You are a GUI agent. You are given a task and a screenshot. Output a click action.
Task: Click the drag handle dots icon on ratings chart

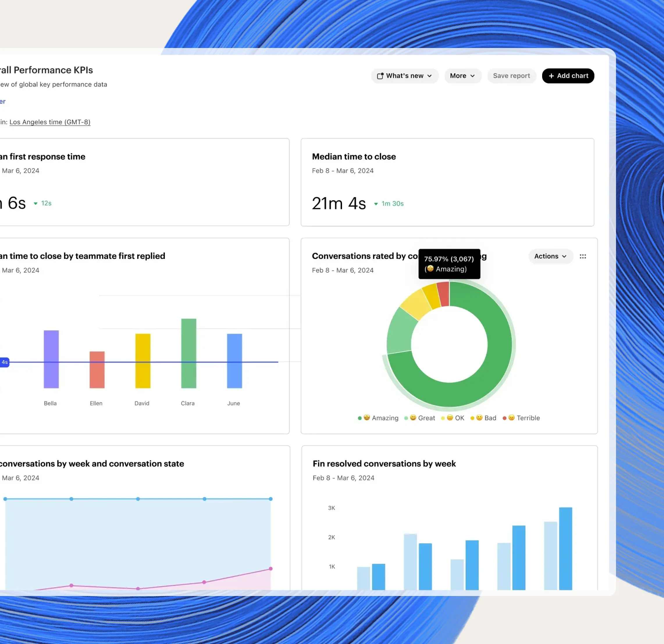click(x=583, y=257)
